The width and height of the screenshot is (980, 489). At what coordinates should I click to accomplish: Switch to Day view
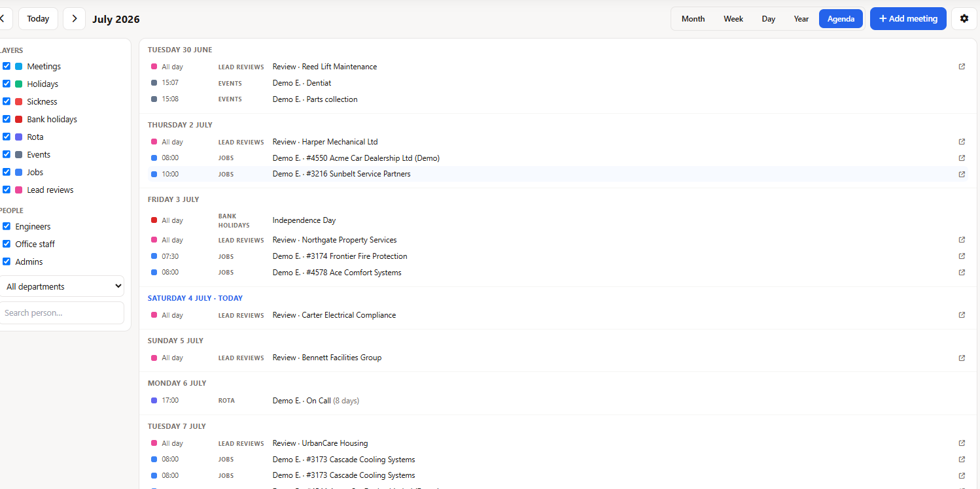pyautogui.click(x=769, y=19)
